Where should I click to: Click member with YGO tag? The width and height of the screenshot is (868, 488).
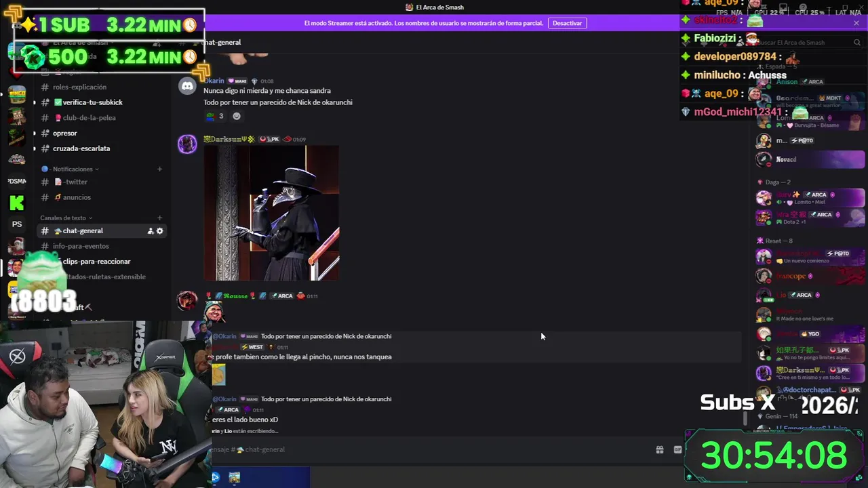coord(810,334)
